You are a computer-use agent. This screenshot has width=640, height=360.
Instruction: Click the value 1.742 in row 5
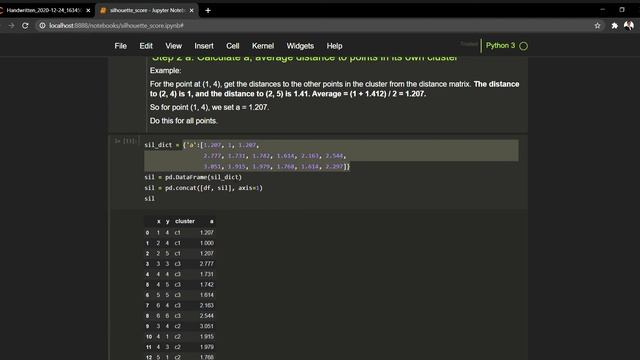207,284
